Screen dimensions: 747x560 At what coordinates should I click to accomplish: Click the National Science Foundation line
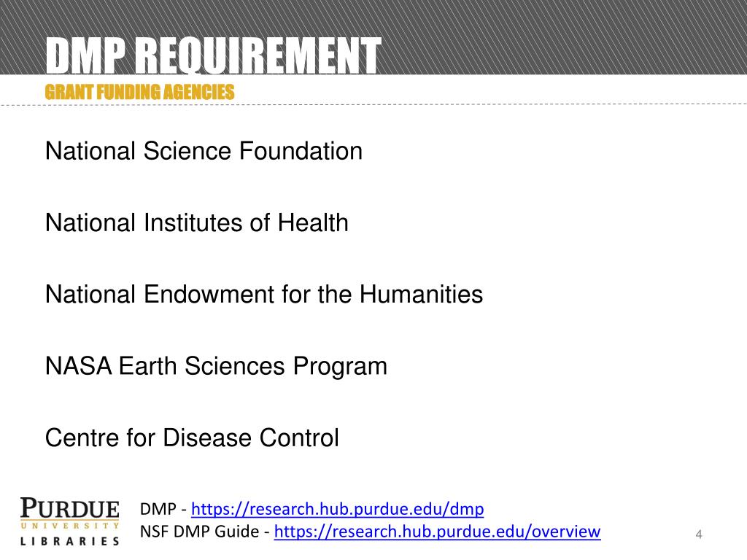[204, 152]
